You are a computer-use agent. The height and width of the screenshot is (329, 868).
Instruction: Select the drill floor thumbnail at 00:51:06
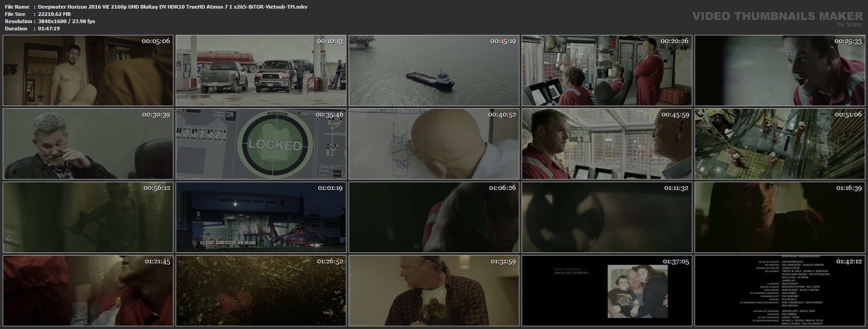coord(780,144)
